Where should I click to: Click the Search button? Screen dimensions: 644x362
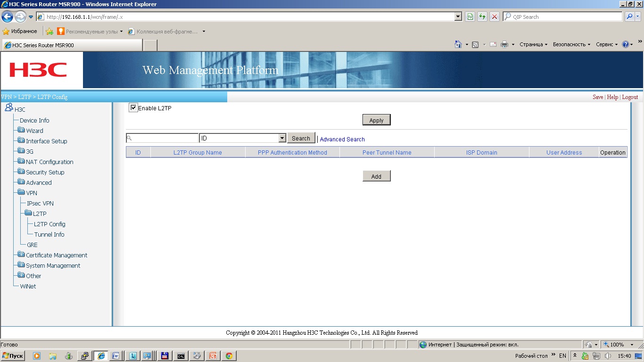point(301,139)
